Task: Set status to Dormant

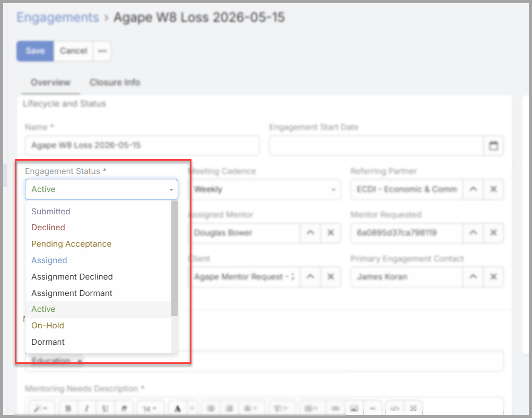Action: point(99,342)
